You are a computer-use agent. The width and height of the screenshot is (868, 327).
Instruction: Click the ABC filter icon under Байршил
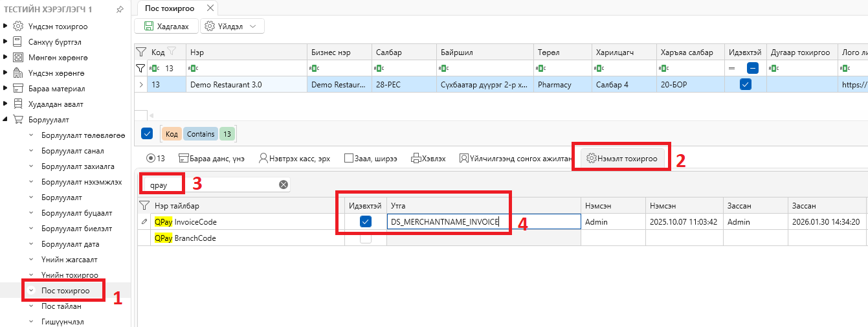point(445,67)
